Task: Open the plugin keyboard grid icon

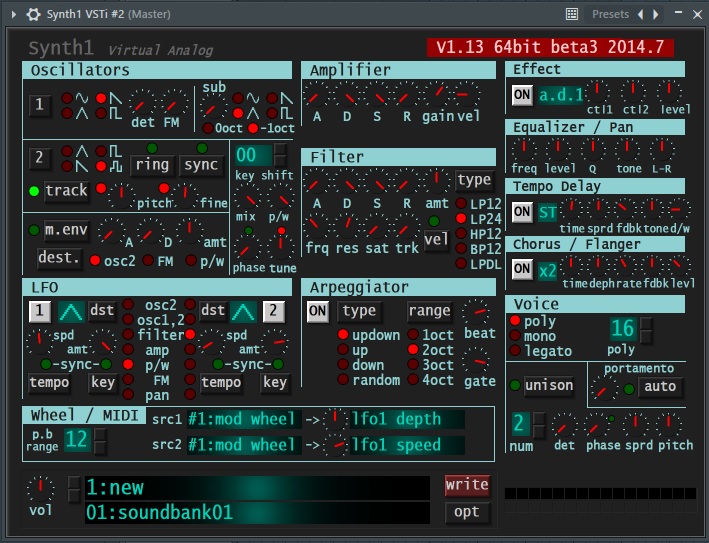Action: tap(572, 14)
